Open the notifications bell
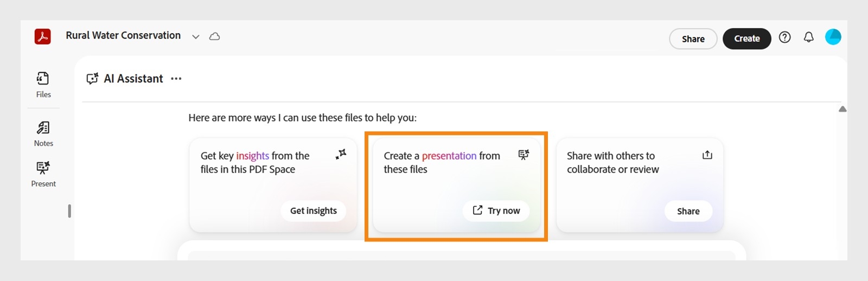 tap(808, 37)
